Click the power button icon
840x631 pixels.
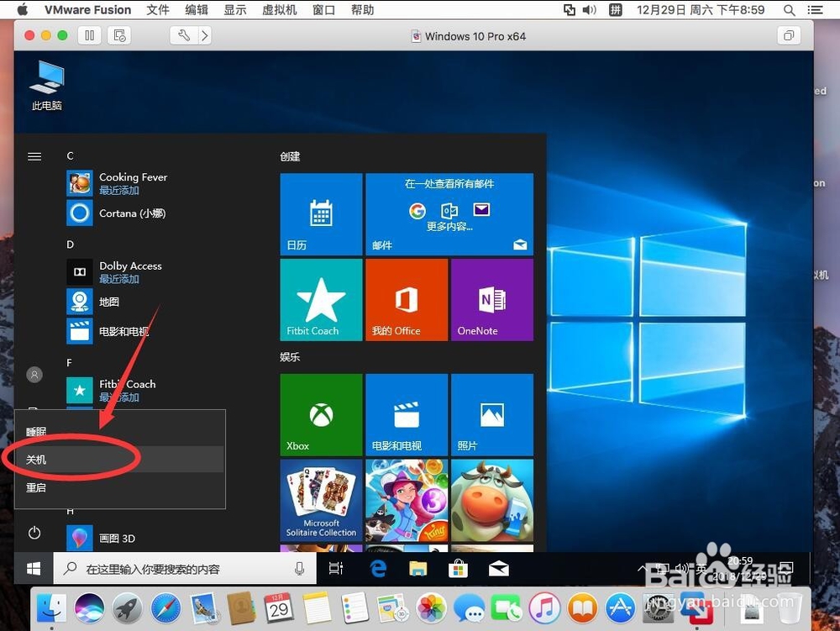coord(34,533)
